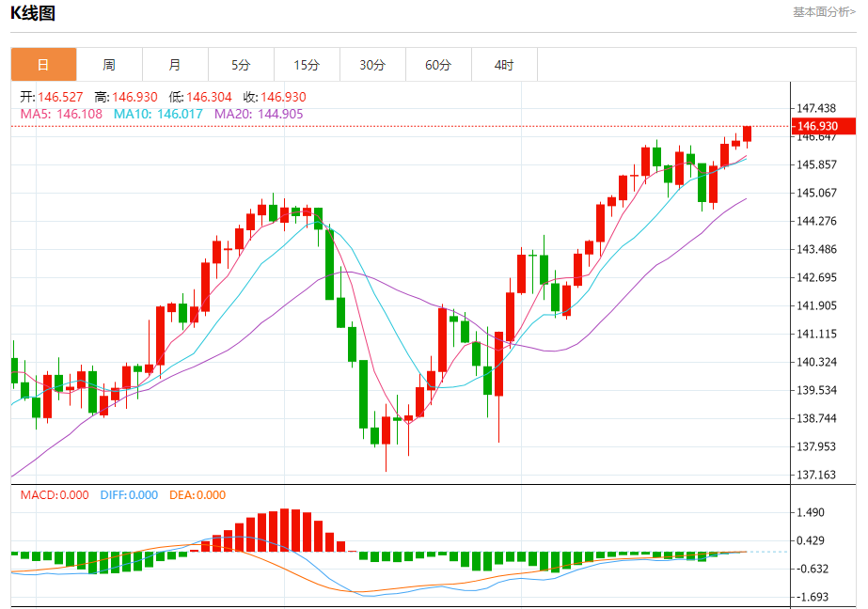Image resolution: width=868 pixels, height=609 pixels.
Task: Click the 收: 146.930 close value
Action: [x=275, y=97]
